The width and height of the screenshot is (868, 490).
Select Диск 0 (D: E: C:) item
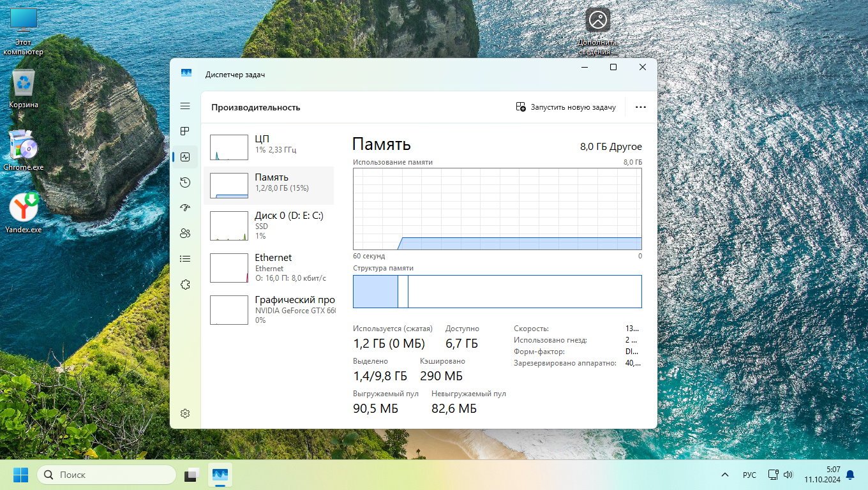pos(269,226)
